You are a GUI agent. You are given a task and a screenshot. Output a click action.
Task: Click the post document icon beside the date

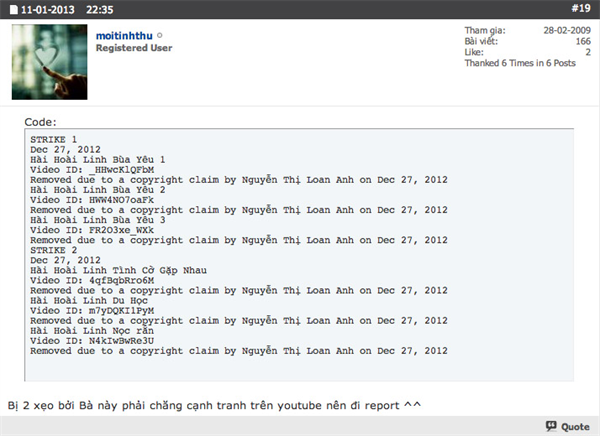click(x=10, y=8)
